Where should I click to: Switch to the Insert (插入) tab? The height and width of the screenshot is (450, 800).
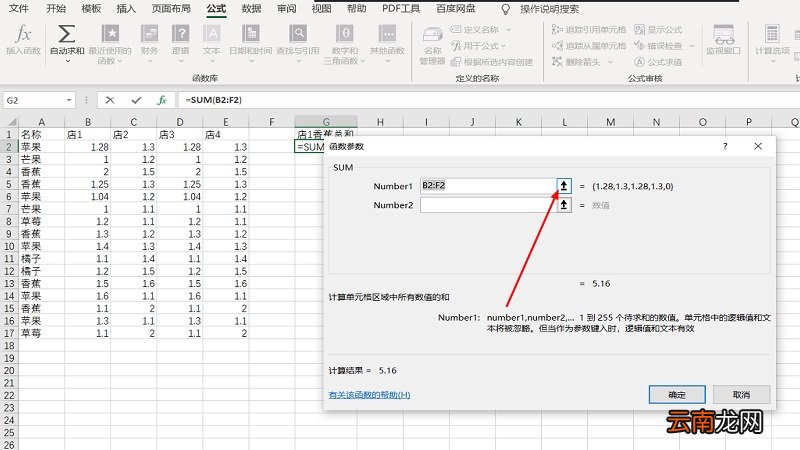coord(126,9)
